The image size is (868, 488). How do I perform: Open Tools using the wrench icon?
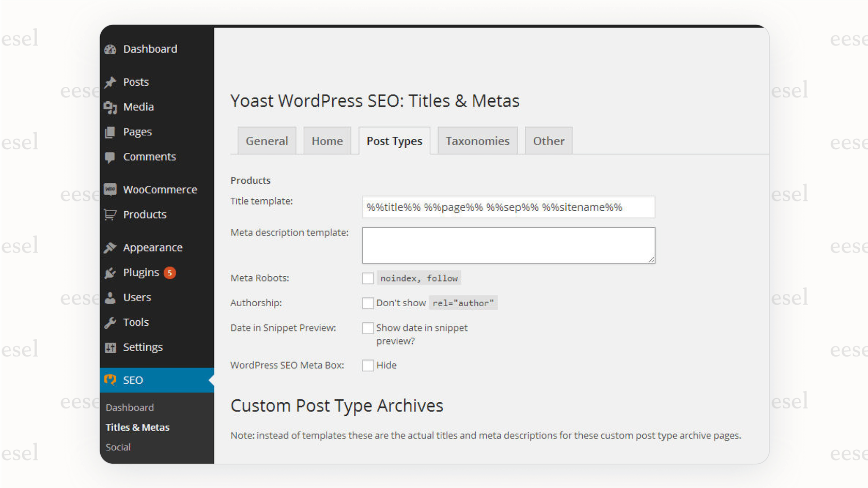coord(111,322)
